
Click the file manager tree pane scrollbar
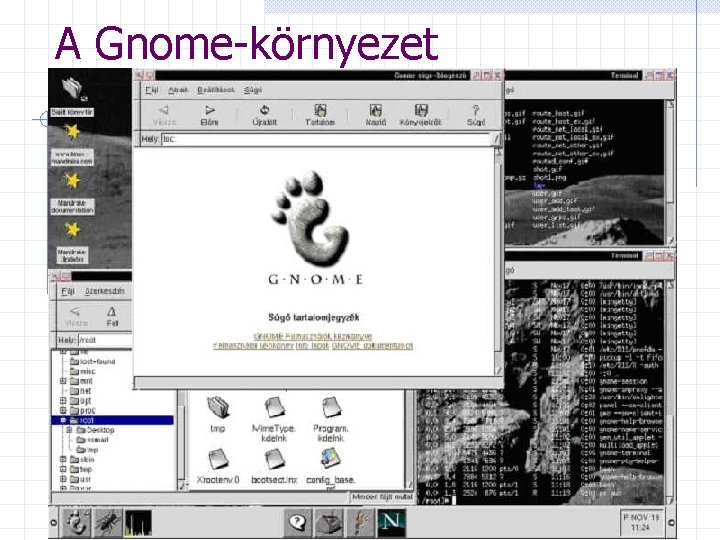pyautogui.click(x=181, y=439)
